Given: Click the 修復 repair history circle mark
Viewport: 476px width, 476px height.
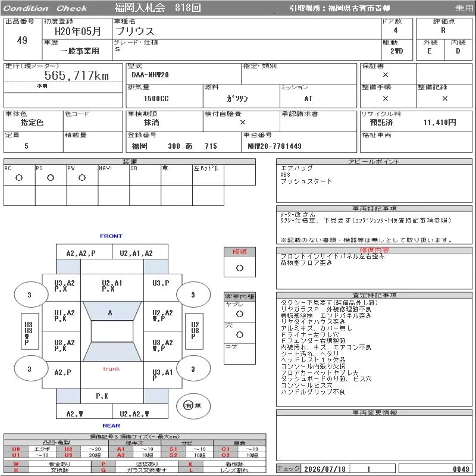Looking at the screenshot, I should tap(240, 268).
